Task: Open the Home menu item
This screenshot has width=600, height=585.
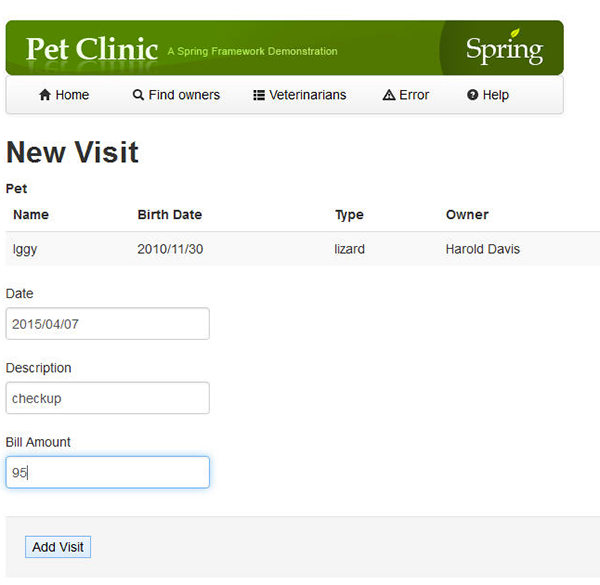Action: click(x=64, y=95)
